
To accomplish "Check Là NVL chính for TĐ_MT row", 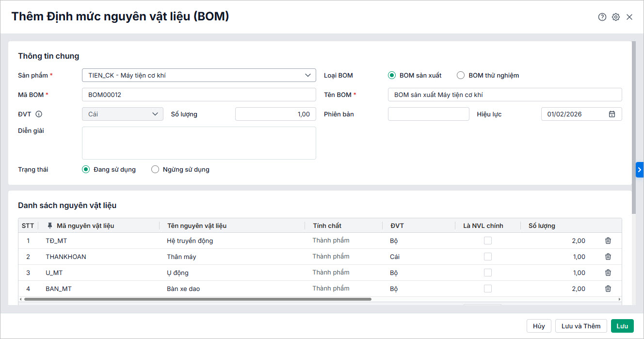I will (x=488, y=241).
